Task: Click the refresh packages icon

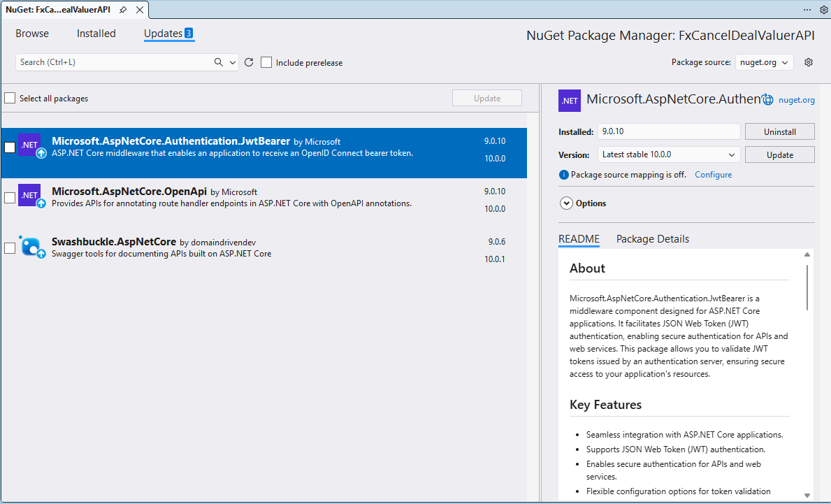Action: 249,62
